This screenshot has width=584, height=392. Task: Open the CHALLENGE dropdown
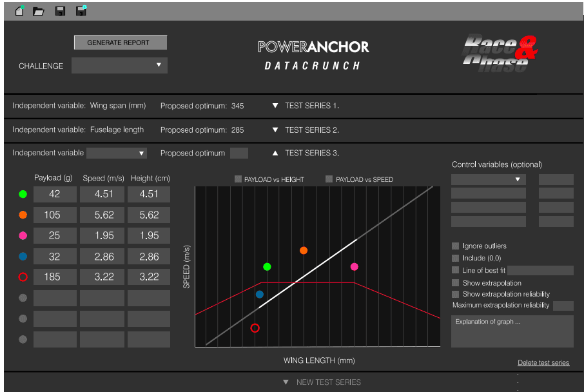[x=119, y=65]
